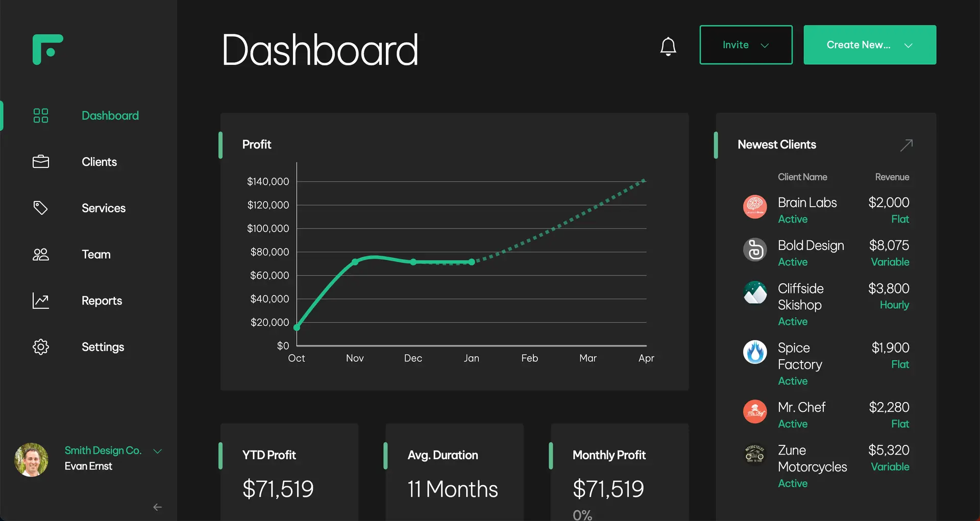The width and height of the screenshot is (980, 521).
Task: Open Mr. Chef client name
Action: (x=801, y=407)
